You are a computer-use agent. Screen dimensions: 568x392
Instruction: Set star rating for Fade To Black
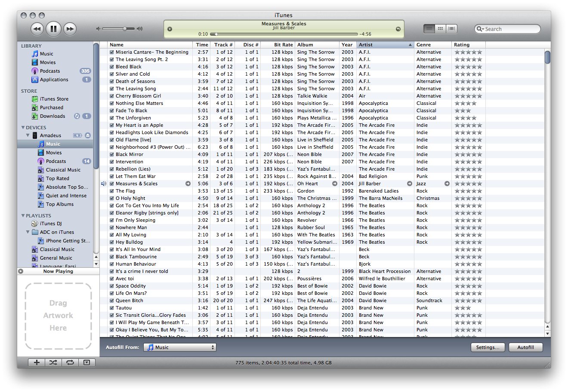click(468, 110)
